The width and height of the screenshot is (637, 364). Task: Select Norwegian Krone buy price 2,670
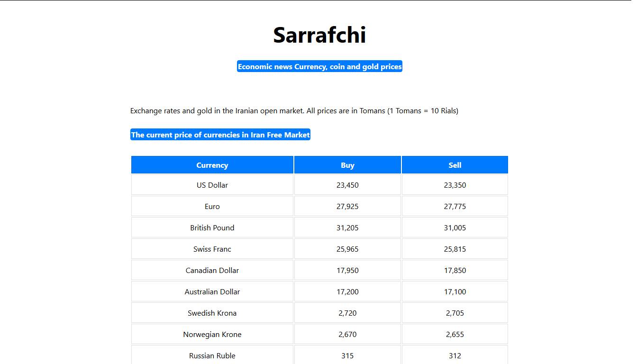click(347, 334)
